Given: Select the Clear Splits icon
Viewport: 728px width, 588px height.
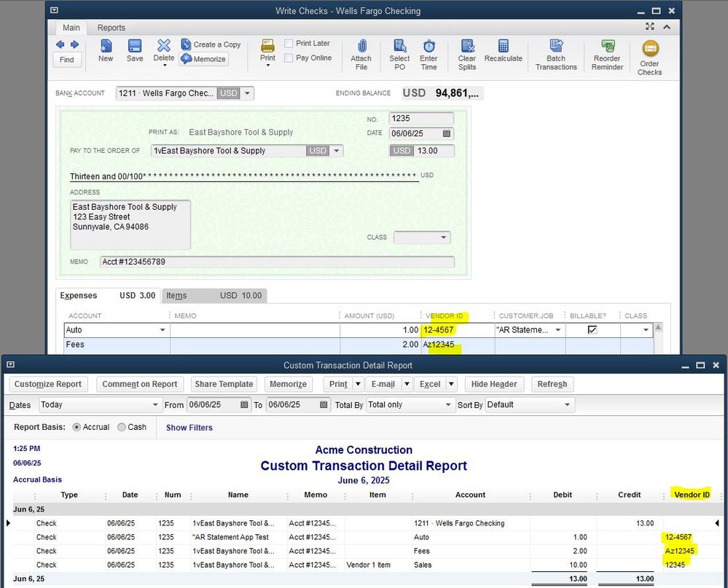Looking at the screenshot, I should 467,53.
